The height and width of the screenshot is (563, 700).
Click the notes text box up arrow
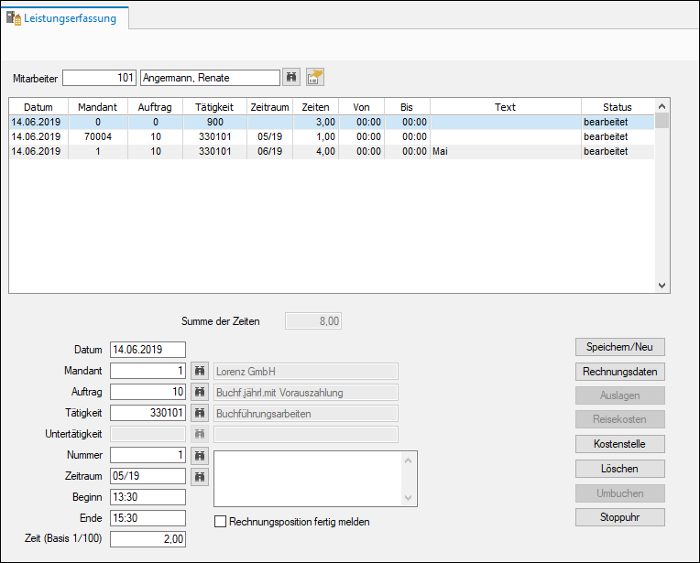pyautogui.click(x=408, y=460)
